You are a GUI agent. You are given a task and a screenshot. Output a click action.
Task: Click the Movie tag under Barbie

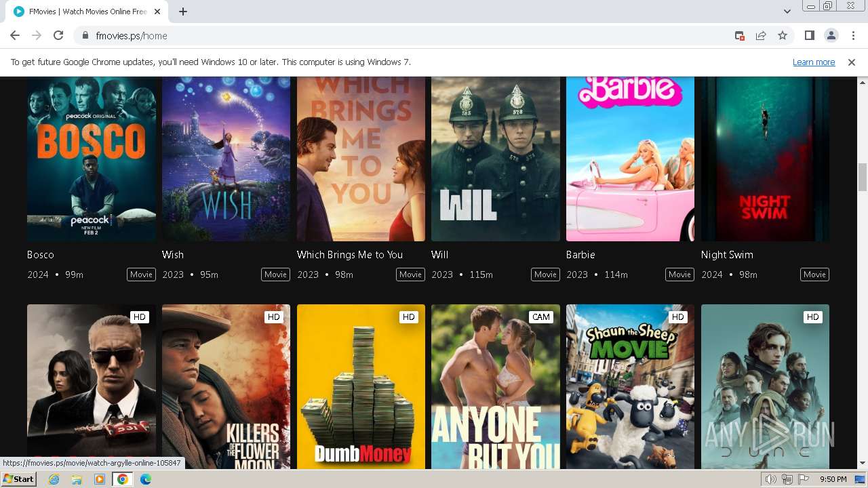coord(679,274)
